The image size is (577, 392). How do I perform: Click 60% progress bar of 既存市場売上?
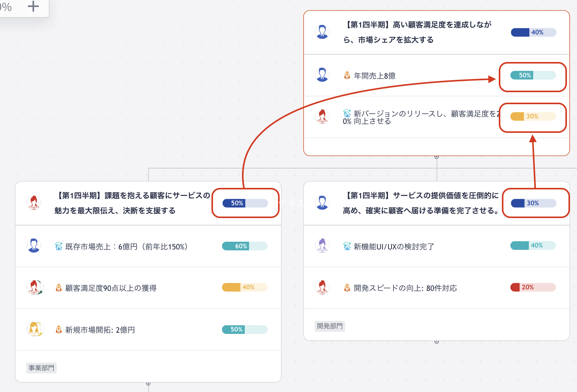click(x=245, y=246)
